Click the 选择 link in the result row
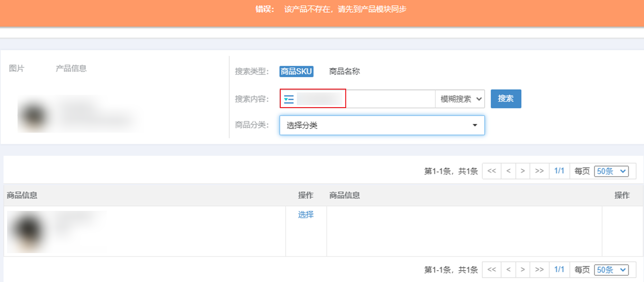Viewport: 644px width, 282px height. click(305, 215)
